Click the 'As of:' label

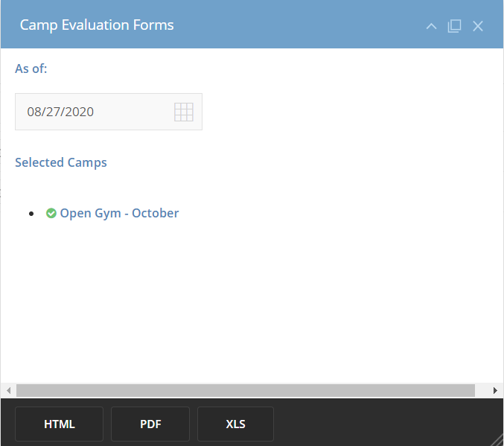[x=31, y=69]
